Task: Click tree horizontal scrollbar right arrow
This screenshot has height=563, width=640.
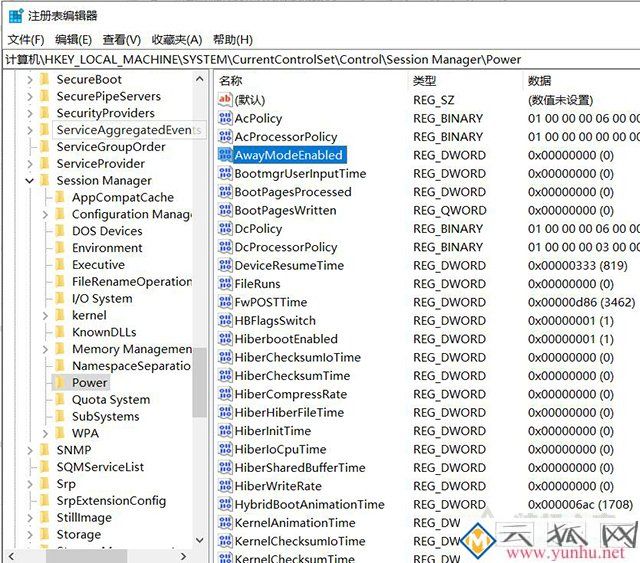Action: pyautogui.click(x=184, y=556)
